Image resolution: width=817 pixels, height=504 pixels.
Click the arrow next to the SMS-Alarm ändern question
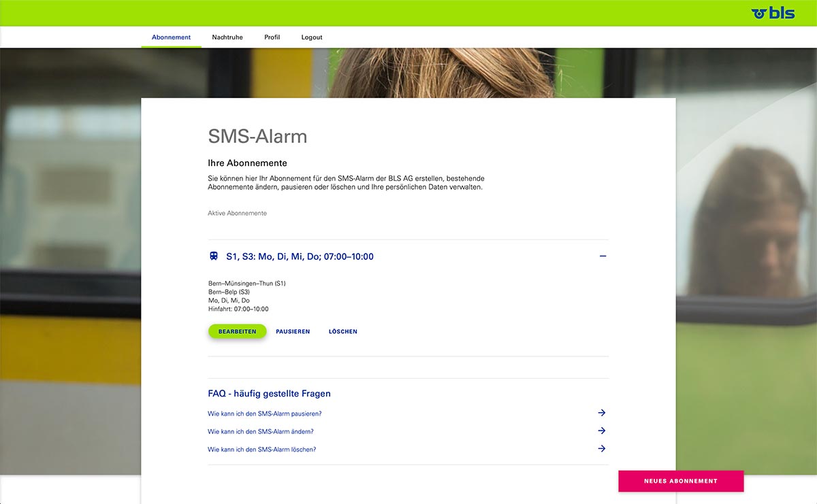[x=601, y=431]
